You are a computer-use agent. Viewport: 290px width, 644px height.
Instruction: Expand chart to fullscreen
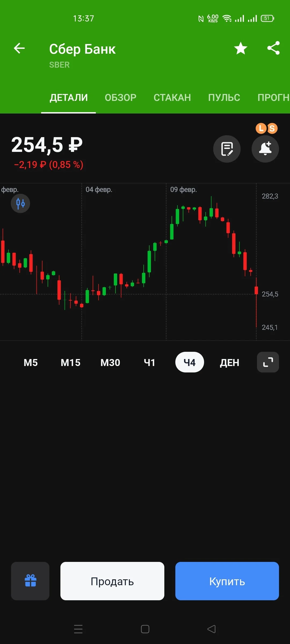(268, 362)
